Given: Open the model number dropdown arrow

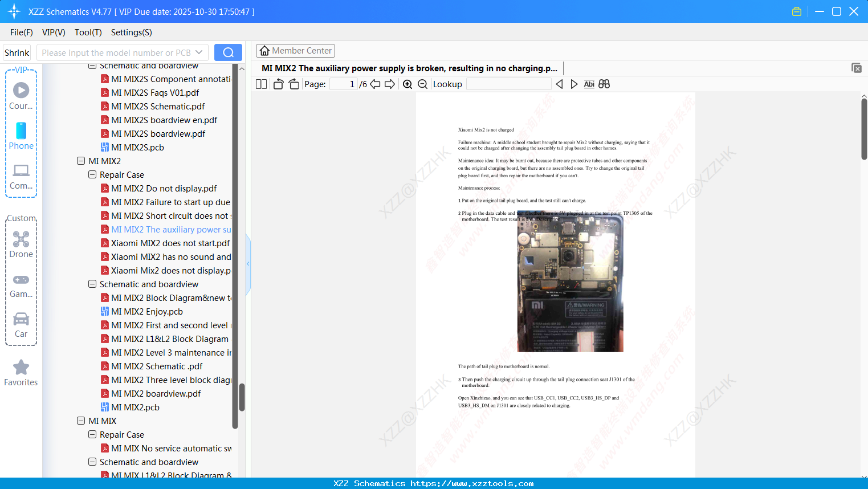Looking at the screenshot, I should [x=199, y=52].
